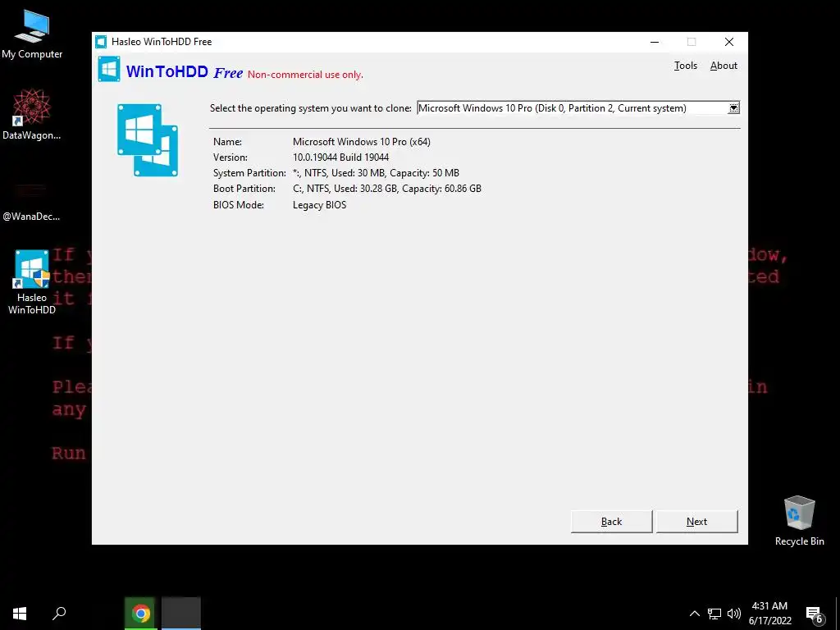Open the DataWagon desktop shortcut
Image resolution: width=840 pixels, height=630 pixels.
32,115
